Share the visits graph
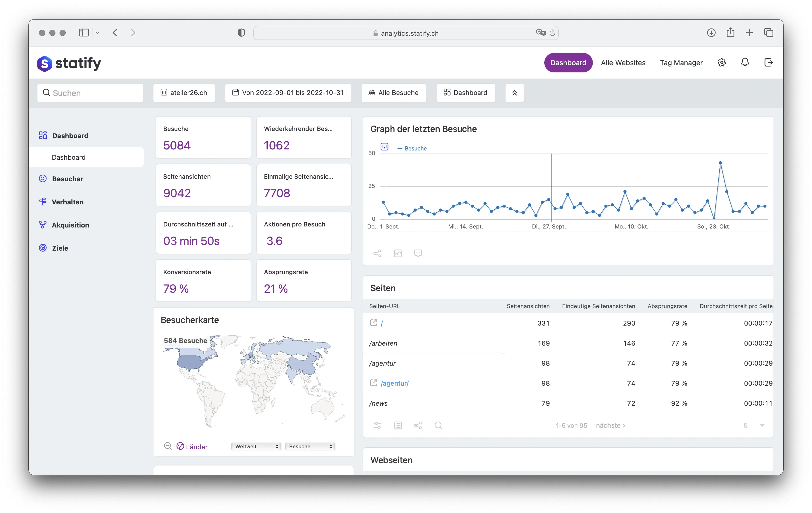The height and width of the screenshot is (513, 812). (377, 253)
